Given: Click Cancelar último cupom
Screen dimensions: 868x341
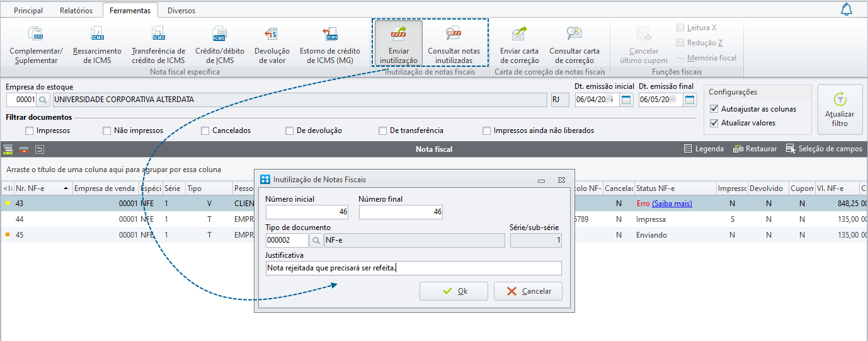Looking at the screenshot, I should coord(644,45).
